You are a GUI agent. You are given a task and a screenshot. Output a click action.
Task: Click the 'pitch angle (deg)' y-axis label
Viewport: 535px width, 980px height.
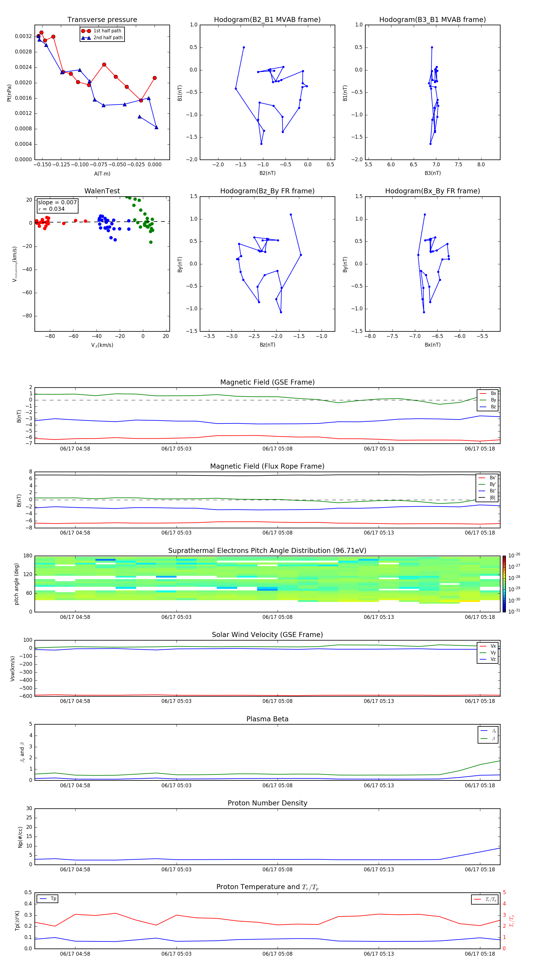point(16,584)
